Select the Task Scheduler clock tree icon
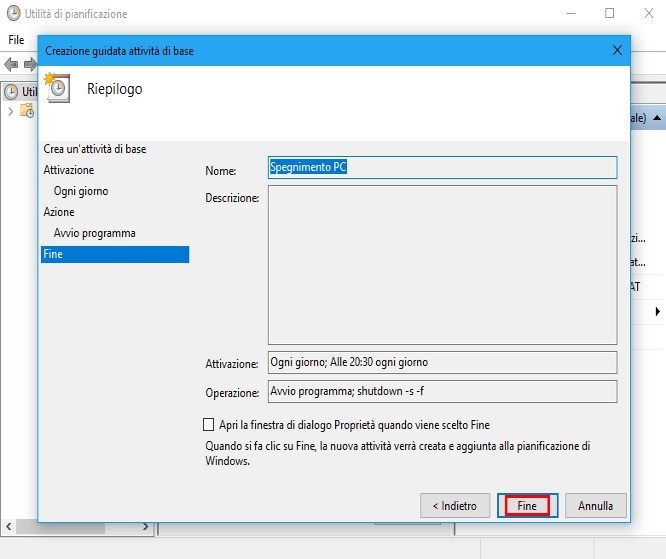Image resolution: width=666 pixels, height=559 pixels. [12, 91]
